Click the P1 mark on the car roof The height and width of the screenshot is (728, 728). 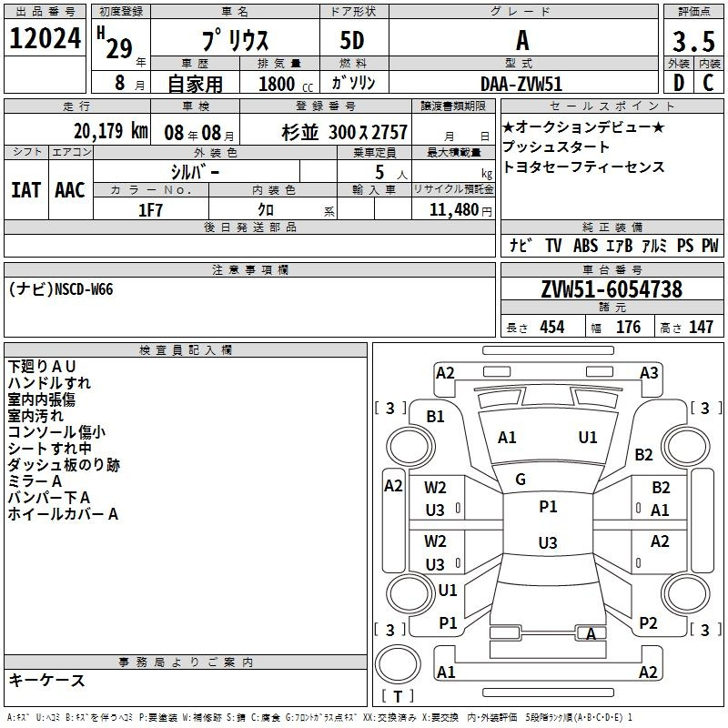(548, 507)
